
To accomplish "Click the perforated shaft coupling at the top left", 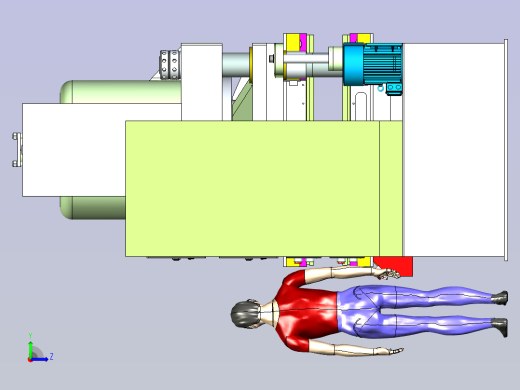I will pyautogui.click(x=170, y=65).
